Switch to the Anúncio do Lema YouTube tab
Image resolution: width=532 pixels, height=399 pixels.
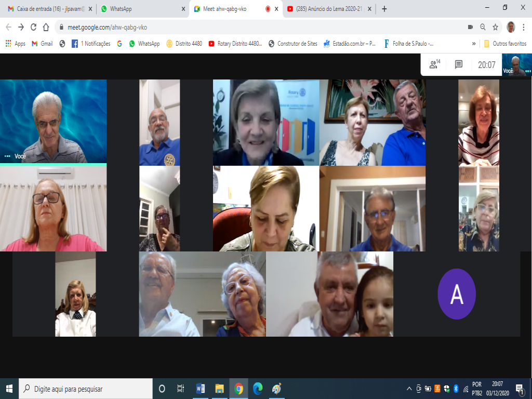(328, 9)
